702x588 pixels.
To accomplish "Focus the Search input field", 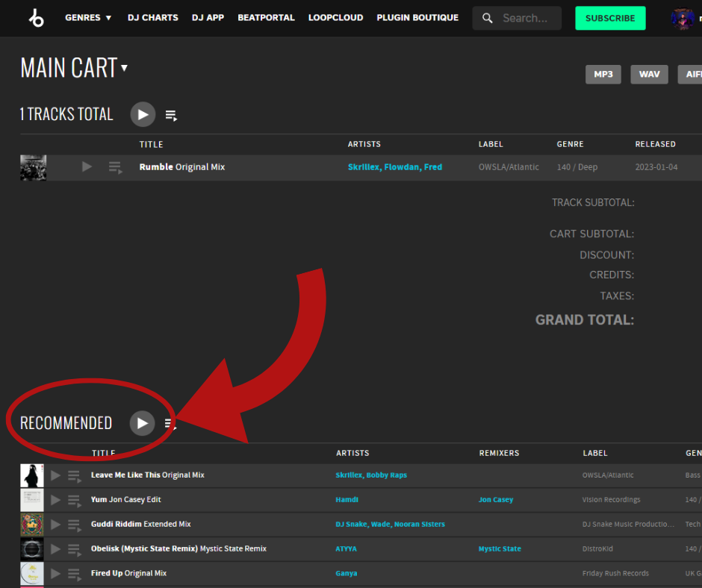I will click(517, 19).
